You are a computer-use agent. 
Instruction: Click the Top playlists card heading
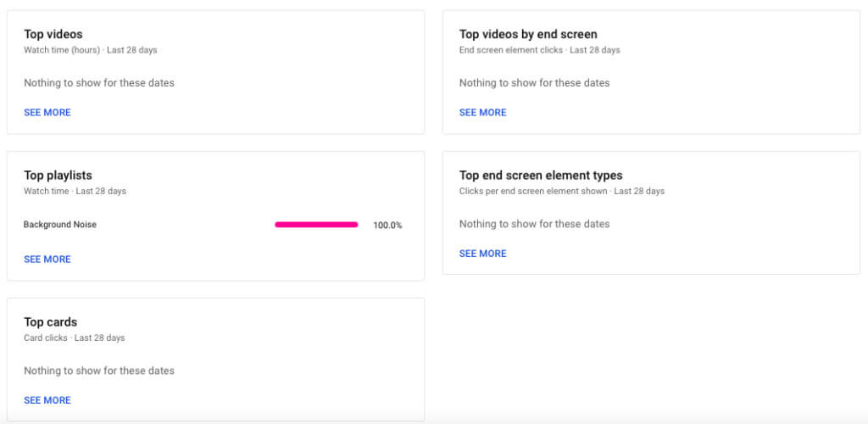pyautogui.click(x=58, y=176)
